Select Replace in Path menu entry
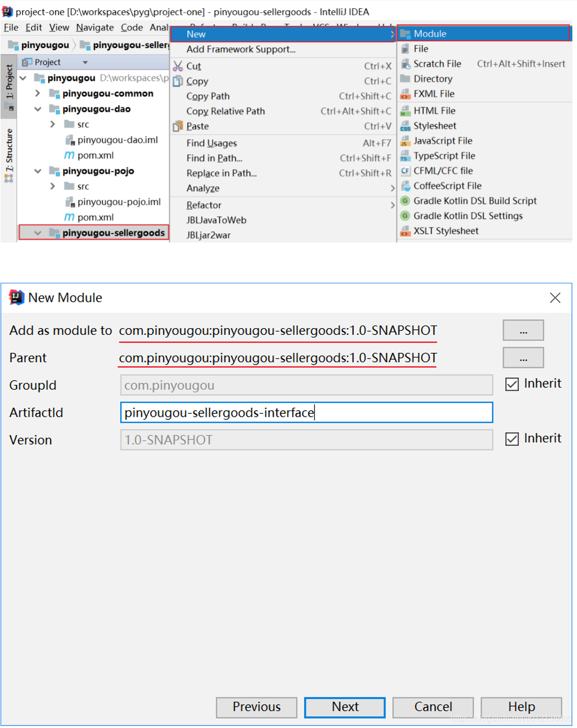This screenshot has width=577, height=728. tap(283, 173)
